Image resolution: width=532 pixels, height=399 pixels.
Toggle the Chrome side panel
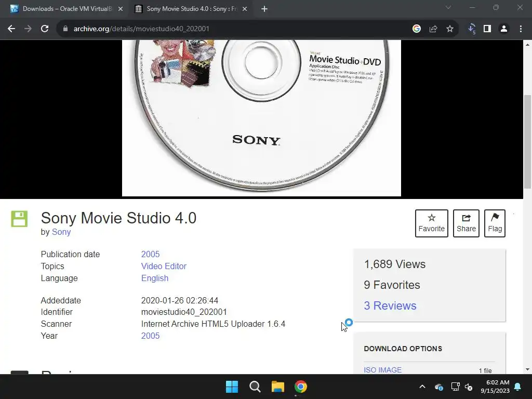coord(487,29)
